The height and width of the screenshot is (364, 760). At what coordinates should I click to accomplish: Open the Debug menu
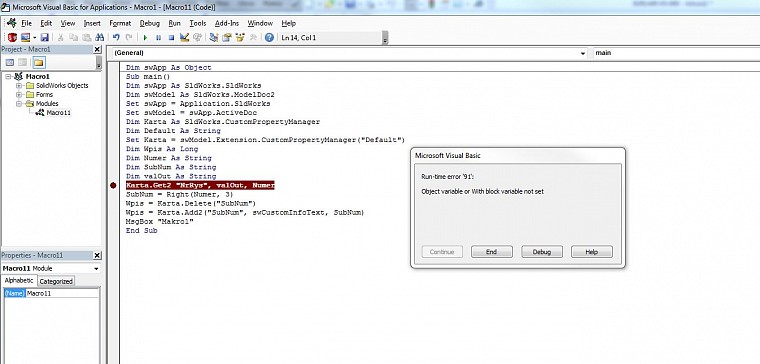[149, 23]
